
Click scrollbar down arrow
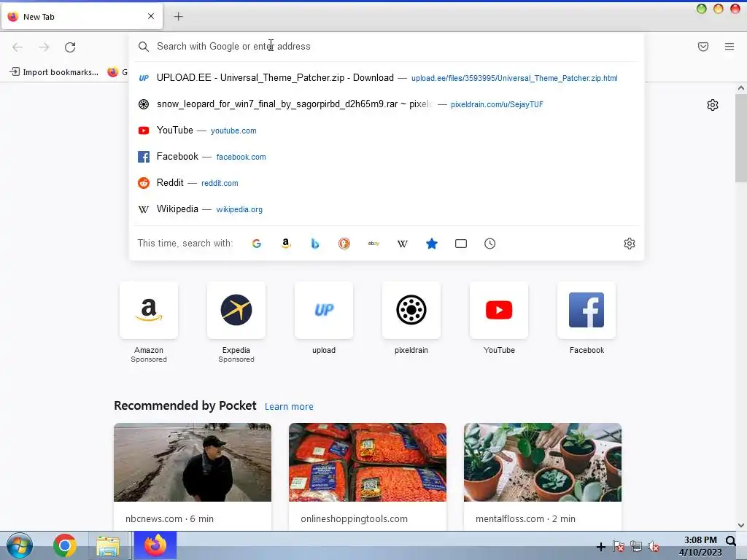click(x=741, y=525)
